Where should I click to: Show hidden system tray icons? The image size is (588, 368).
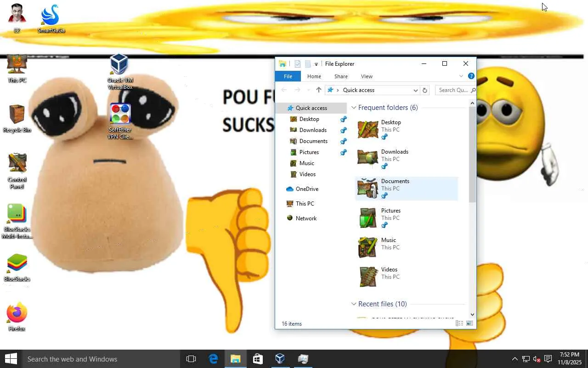[x=514, y=359]
